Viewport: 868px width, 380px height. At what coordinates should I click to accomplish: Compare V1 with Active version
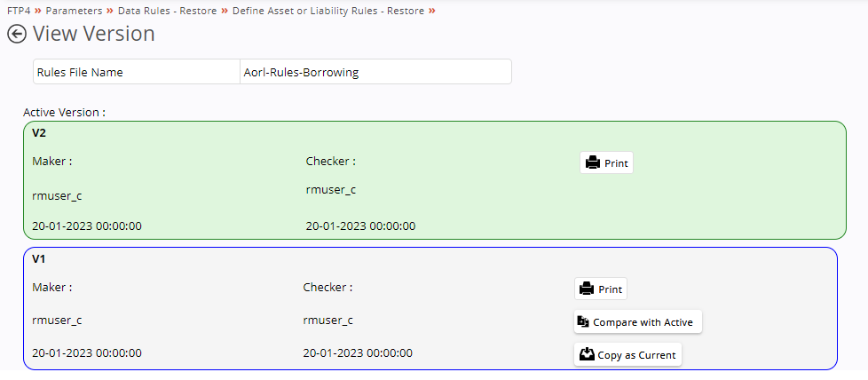[638, 321]
